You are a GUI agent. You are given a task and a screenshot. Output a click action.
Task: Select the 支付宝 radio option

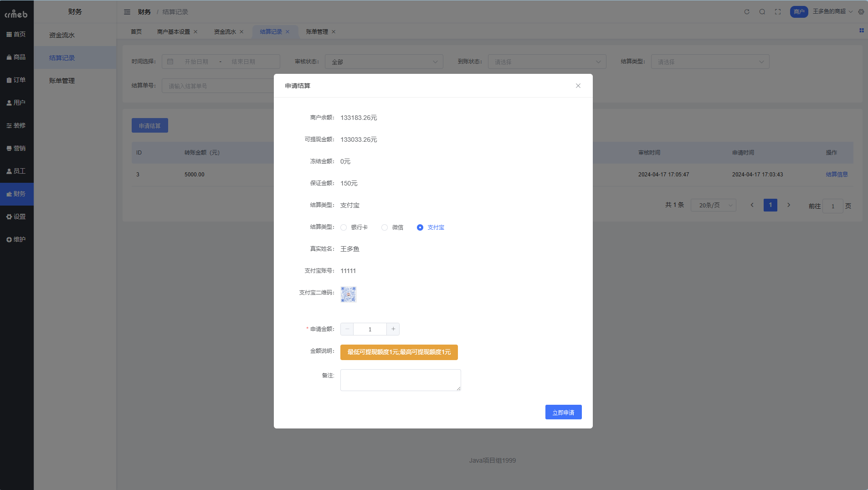coord(420,227)
